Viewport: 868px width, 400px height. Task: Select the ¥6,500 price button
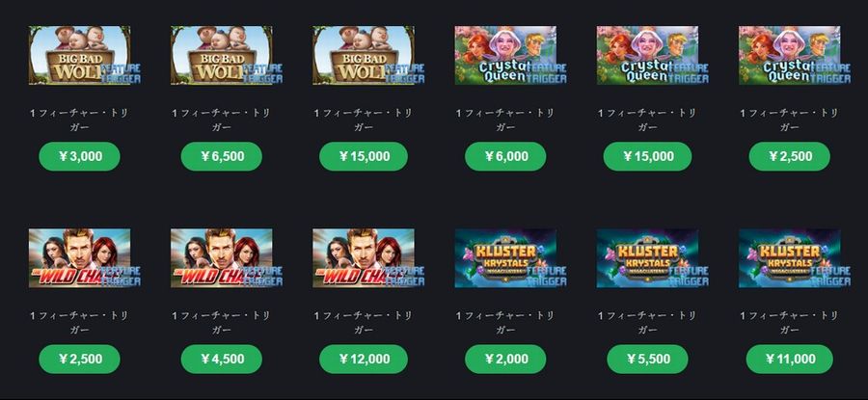tap(222, 156)
